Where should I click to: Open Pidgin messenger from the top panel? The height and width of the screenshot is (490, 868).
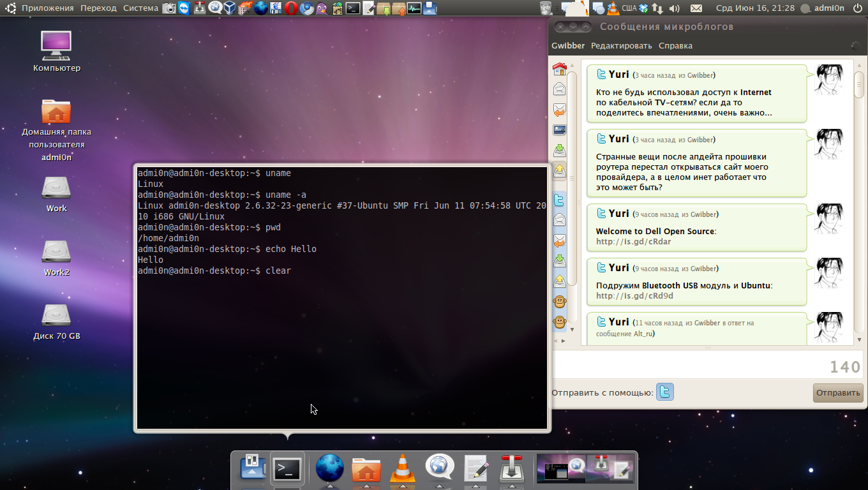coord(322,8)
